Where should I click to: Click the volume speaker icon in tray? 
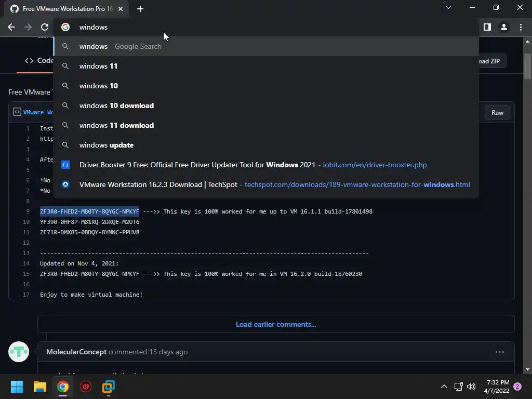471,387
